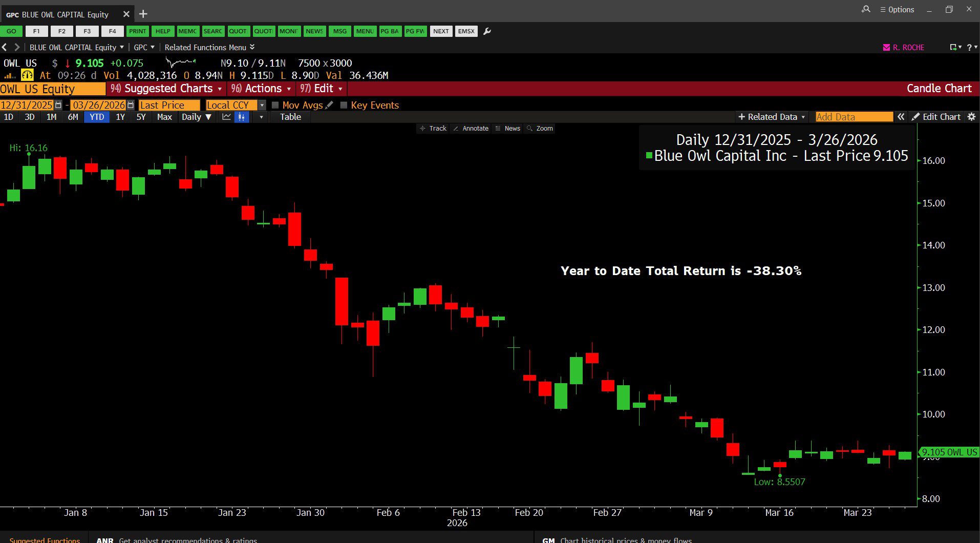The image size is (980, 543).
Task: Open the Local CCY currency dropdown
Action: click(262, 105)
